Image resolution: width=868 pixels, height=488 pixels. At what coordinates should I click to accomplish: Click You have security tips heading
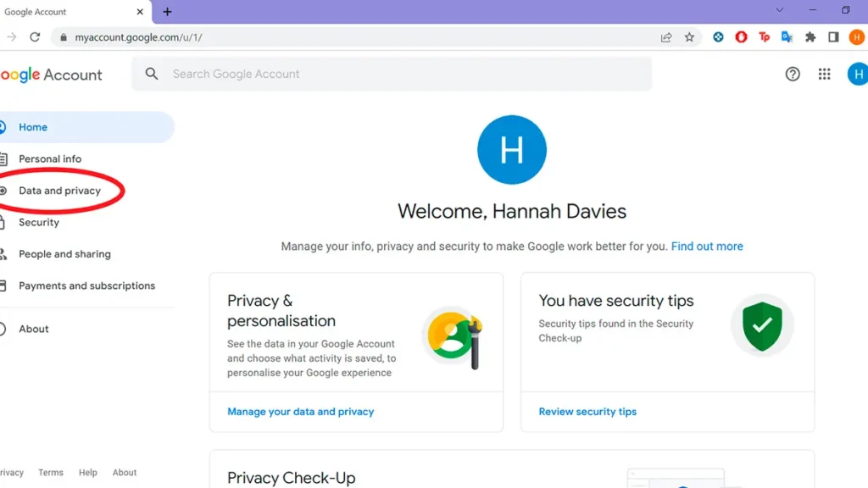[616, 301]
